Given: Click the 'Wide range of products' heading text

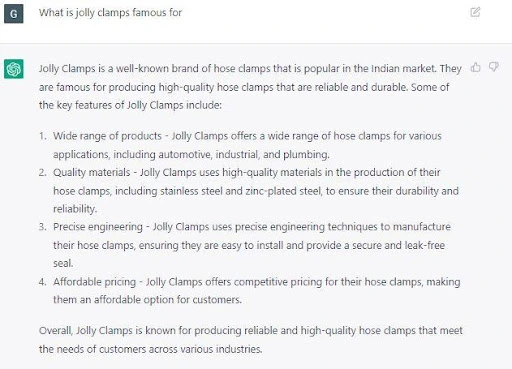Looking at the screenshot, I should (107, 136).
